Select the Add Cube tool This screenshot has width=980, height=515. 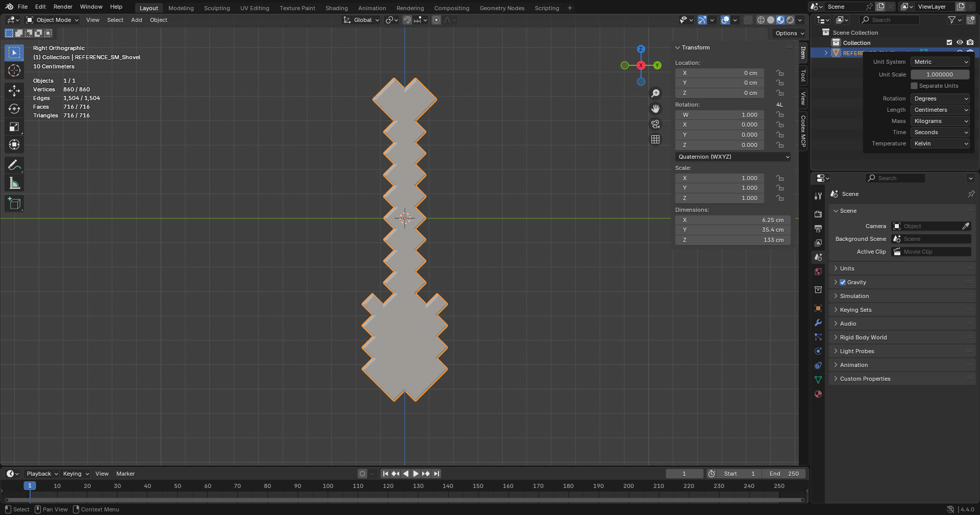point(14,204)
